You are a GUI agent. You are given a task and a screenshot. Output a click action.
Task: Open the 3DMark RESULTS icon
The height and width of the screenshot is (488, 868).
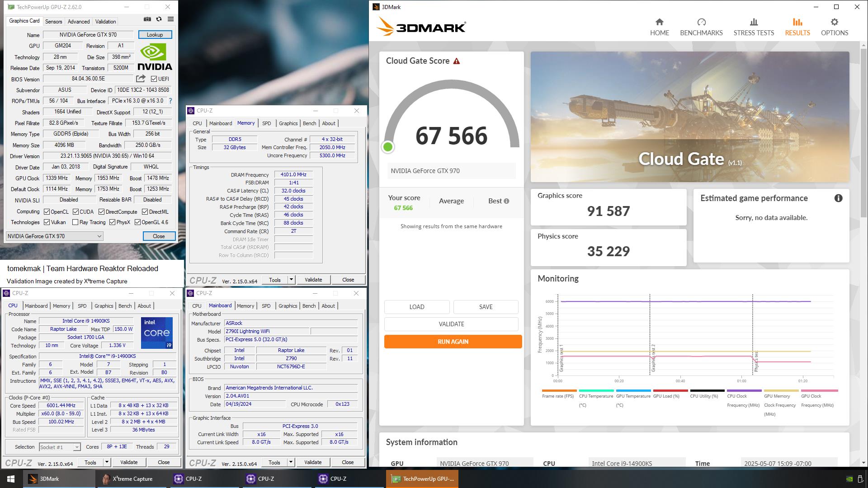tap(797, 22)
